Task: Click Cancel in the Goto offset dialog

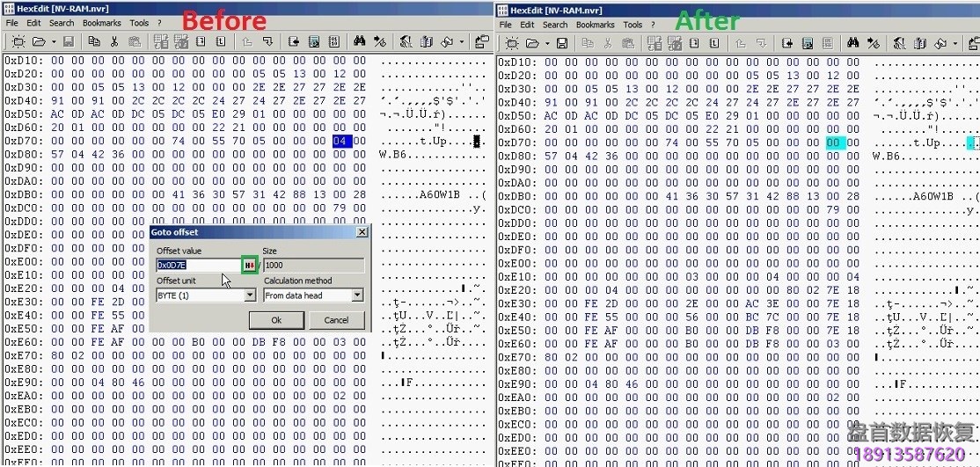Action: click(x=336, y=320)
